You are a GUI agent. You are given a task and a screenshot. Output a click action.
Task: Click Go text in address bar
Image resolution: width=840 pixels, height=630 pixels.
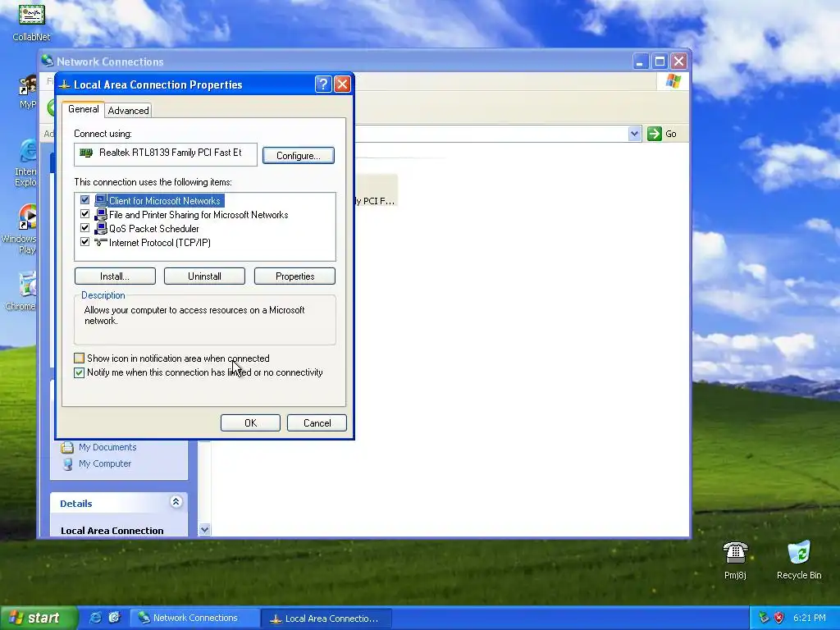(671, 134)
